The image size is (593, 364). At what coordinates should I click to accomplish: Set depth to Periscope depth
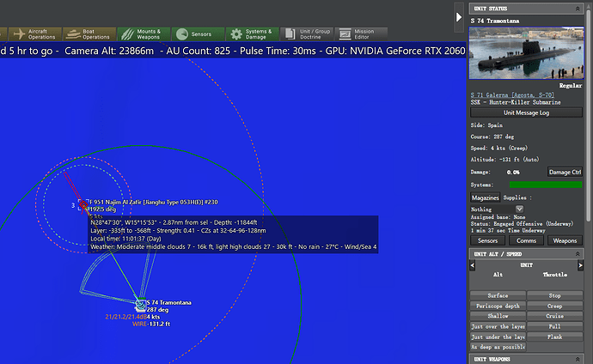[498, 306]
